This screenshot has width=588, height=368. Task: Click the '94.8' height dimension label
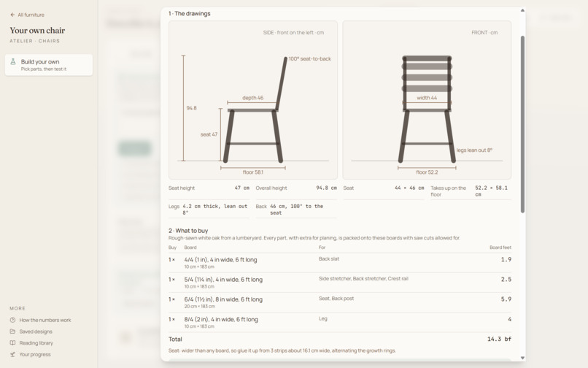(x=192, y=108)
